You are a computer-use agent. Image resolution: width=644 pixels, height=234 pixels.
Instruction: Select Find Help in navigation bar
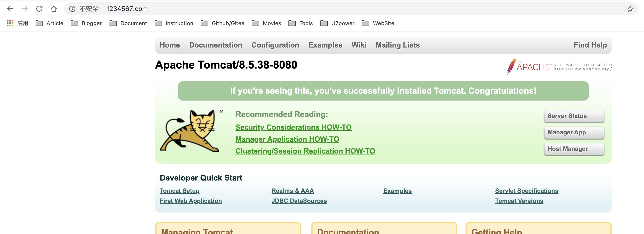[x=590, y=45]
